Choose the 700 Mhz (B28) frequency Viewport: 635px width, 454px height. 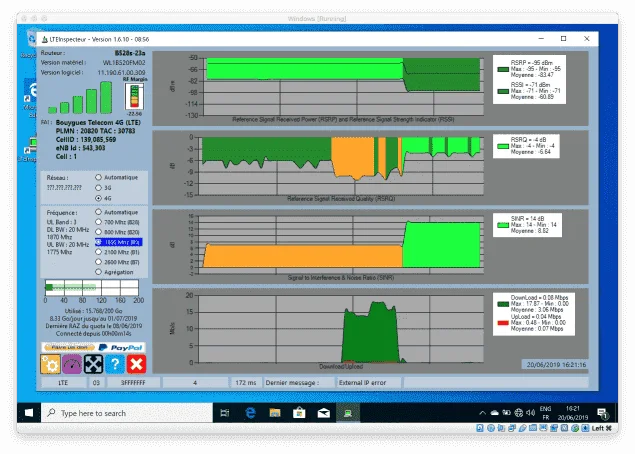[x=117, y=222]
